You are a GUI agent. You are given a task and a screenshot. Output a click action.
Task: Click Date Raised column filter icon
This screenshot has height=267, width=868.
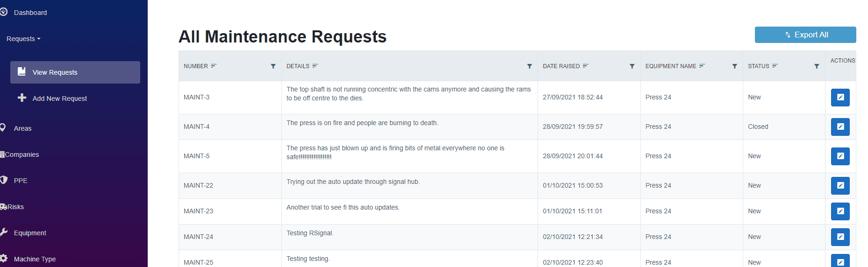click(632, 66)
